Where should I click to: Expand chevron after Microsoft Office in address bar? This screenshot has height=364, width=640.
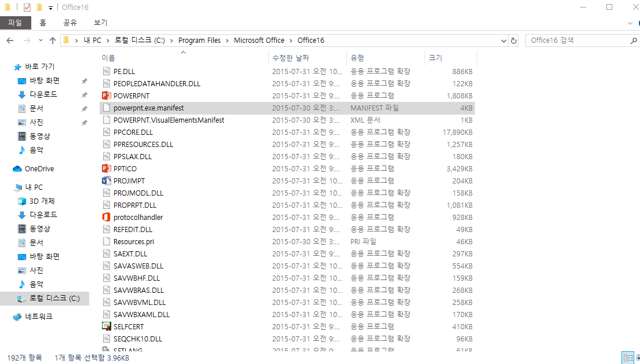pos(291,41)
